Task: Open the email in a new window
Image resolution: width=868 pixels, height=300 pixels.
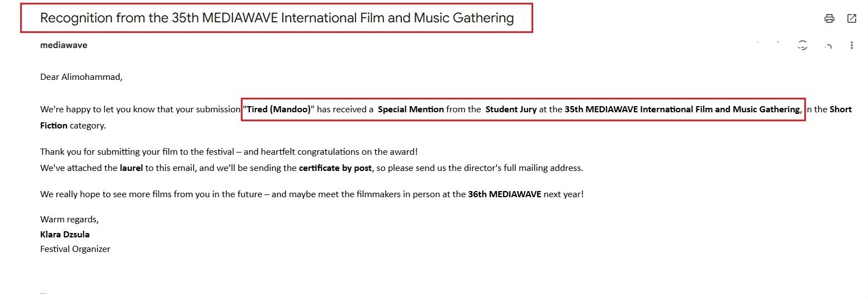Action: [x=851, y=18]
